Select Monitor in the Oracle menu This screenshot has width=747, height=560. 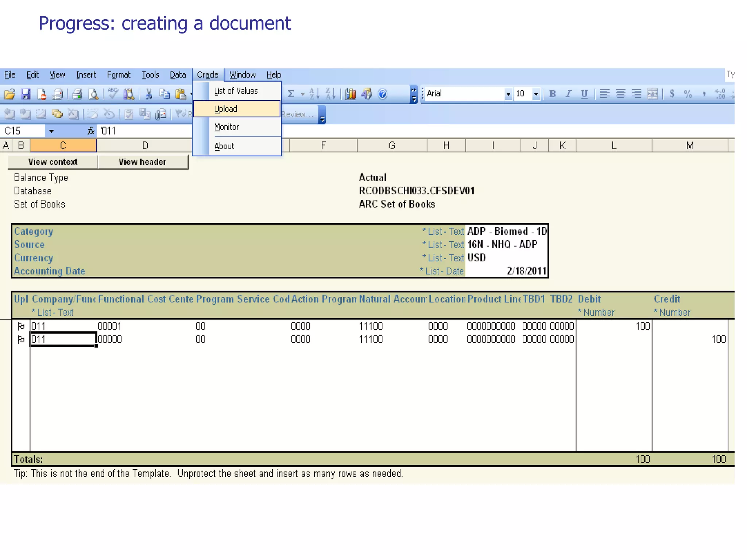(x=237, y=127)
